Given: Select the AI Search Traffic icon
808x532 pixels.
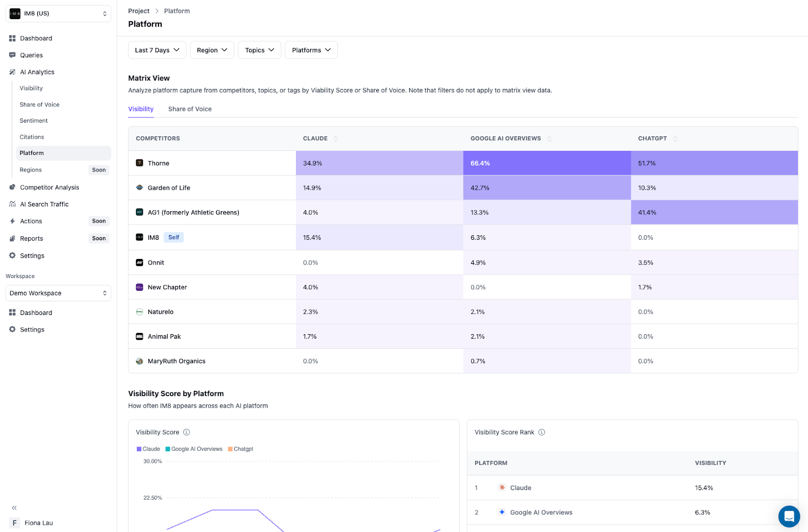Looking at the screenshot, I should click(12, 204).
